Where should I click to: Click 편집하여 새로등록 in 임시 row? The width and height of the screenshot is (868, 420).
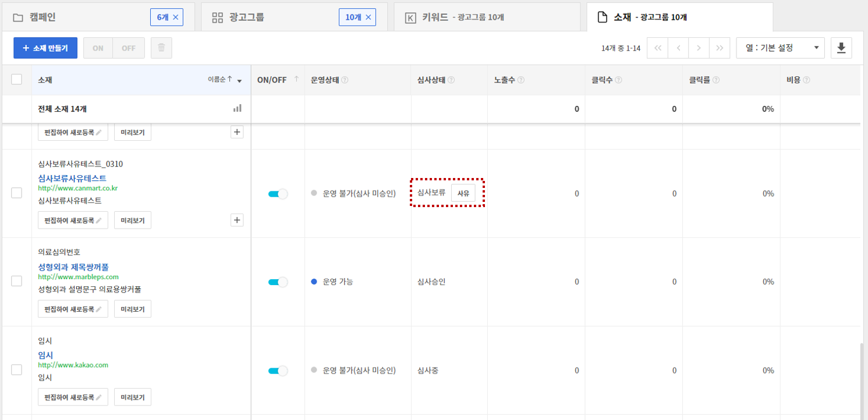(73, 397)
